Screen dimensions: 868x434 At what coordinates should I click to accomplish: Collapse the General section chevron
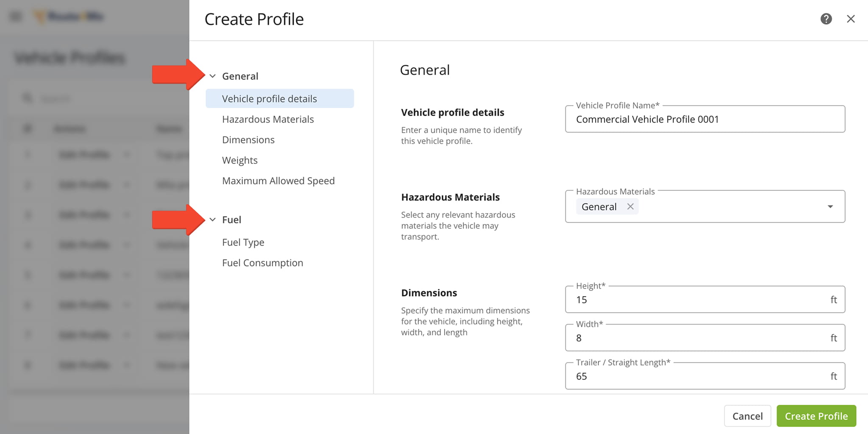point(213,76)
